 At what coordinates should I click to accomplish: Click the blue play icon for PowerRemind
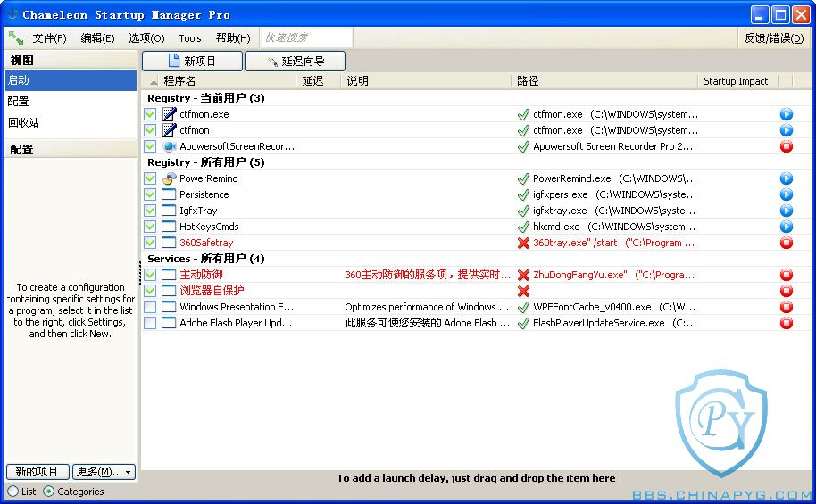point(786,178)
